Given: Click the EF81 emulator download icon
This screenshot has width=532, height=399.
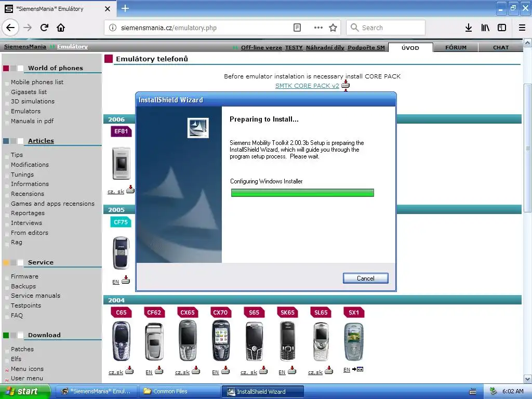Looking at the screenshot, I should point(130,189).
